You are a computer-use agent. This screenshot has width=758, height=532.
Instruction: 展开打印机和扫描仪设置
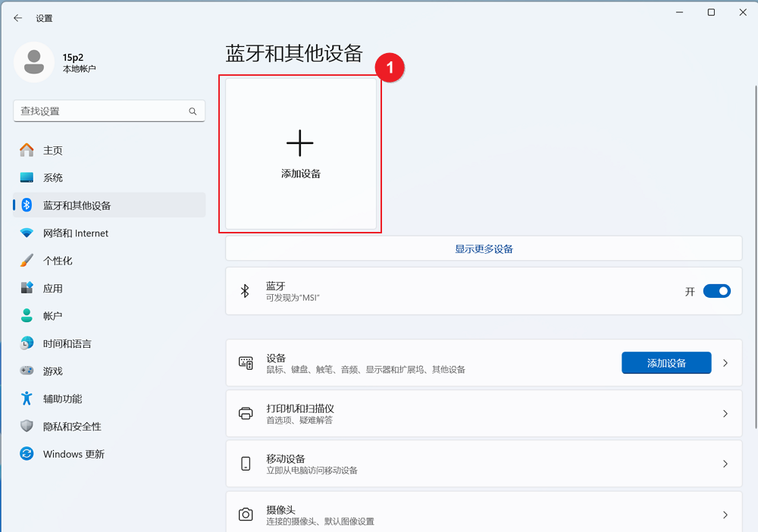pyautogui.click(x=725, y=413)
